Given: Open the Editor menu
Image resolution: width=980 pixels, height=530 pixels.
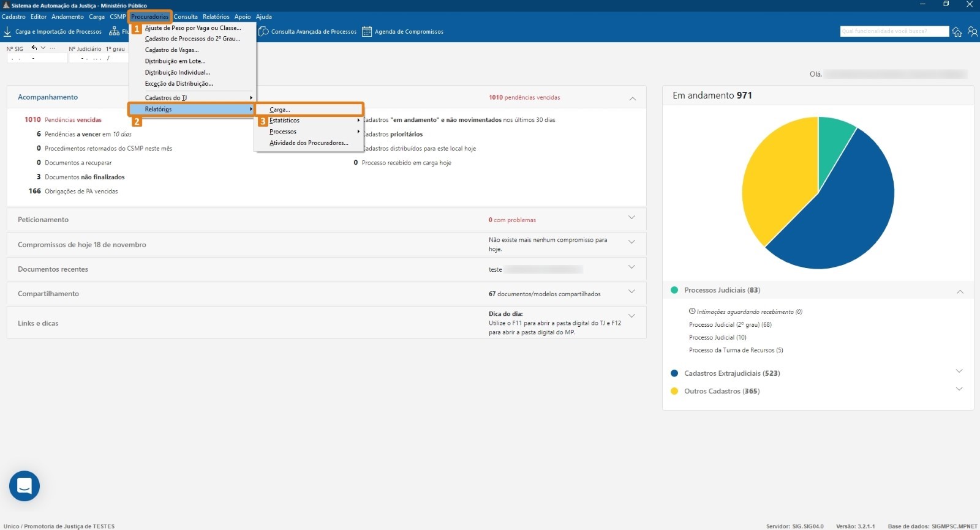Looking at the screenshot, I should 39,17.
